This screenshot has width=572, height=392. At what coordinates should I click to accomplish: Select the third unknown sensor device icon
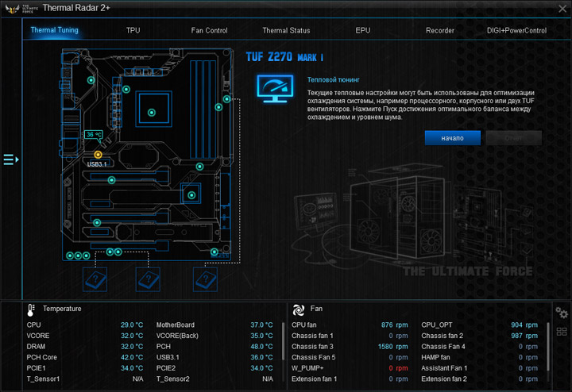point(205,279)
